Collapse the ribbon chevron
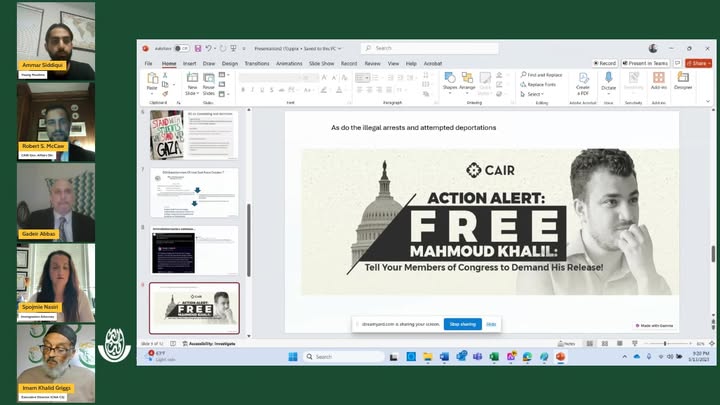This screenshot has height=405, width=720. point(708,101)
